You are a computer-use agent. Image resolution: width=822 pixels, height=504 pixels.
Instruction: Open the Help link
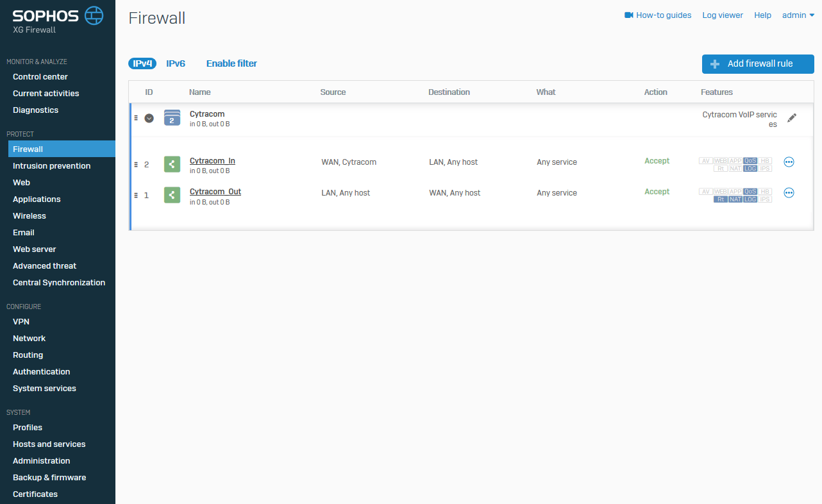762,15
